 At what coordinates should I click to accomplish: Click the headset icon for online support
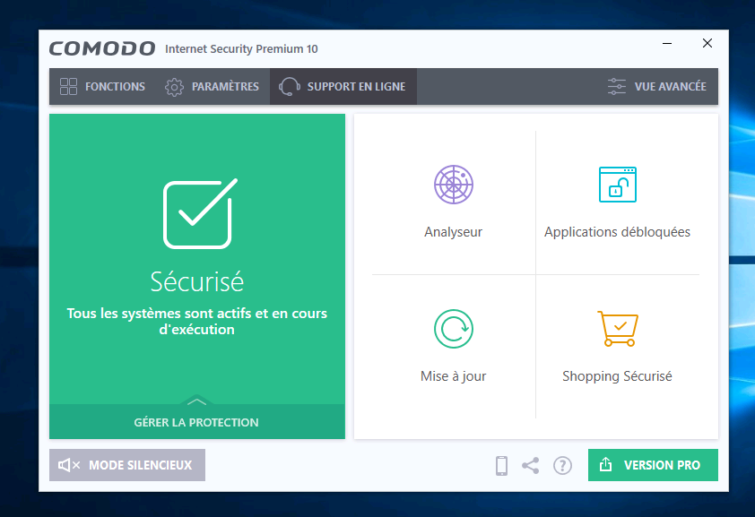click(x=289, y=87)
